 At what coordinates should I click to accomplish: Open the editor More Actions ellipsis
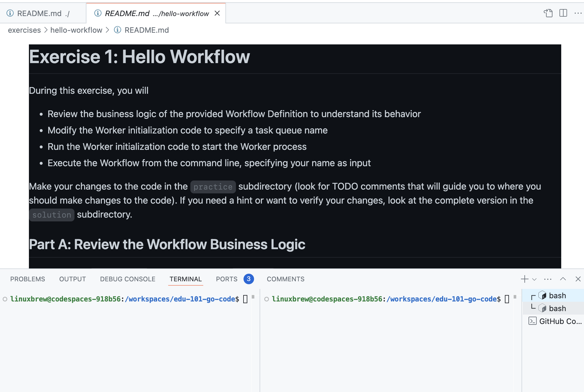[x=578, y=13]
